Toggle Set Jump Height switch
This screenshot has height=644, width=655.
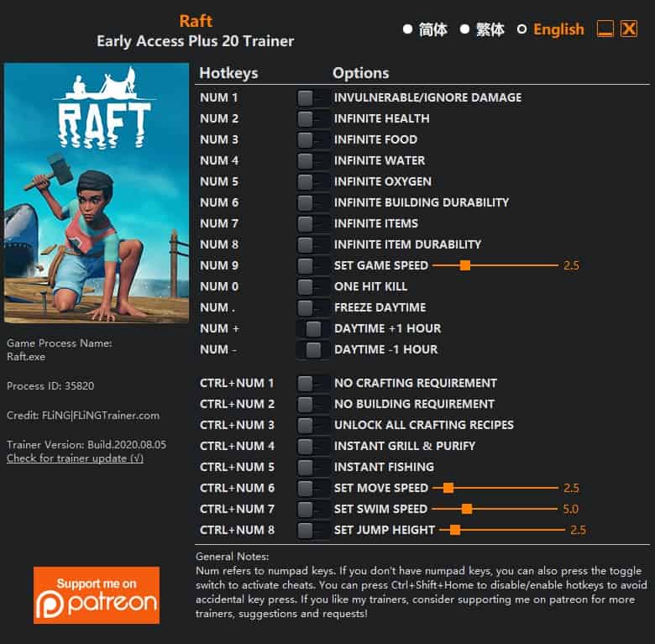[x=313, y=531]
